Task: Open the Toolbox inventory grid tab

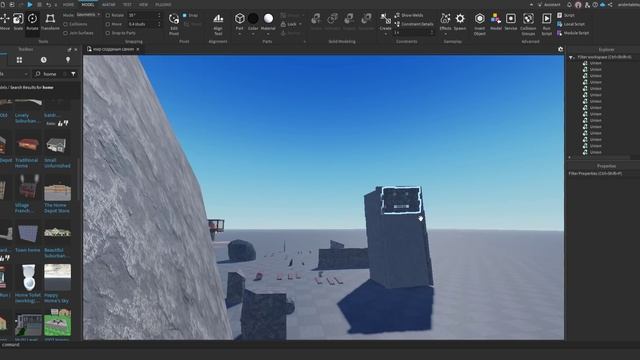Action: [x=19, y=60]
